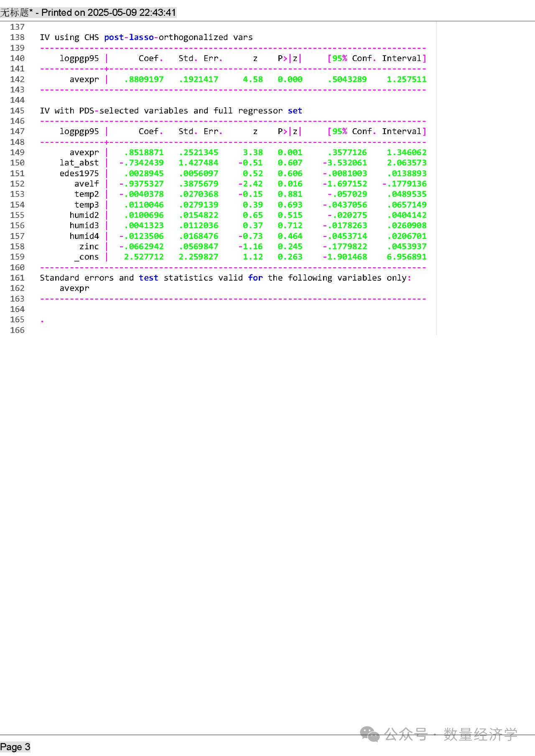Viewport: 535px width, 756px height.
Task: Click the humid3 p-value 0.712
Action: coord(290,226)
